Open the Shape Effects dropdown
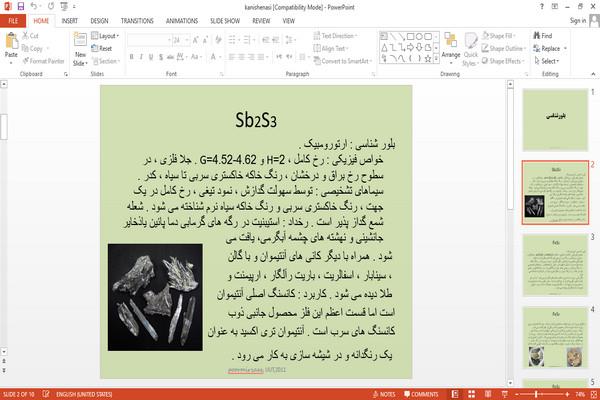The height and width of the screenshot is (400, 600). click(503, 61)
